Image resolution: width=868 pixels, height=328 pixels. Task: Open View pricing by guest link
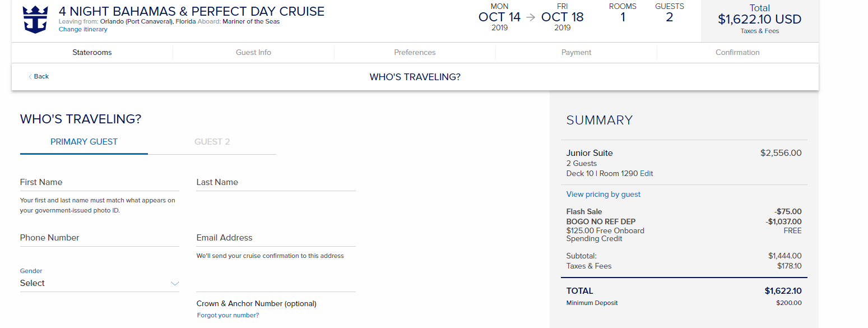tap(604, 195)
